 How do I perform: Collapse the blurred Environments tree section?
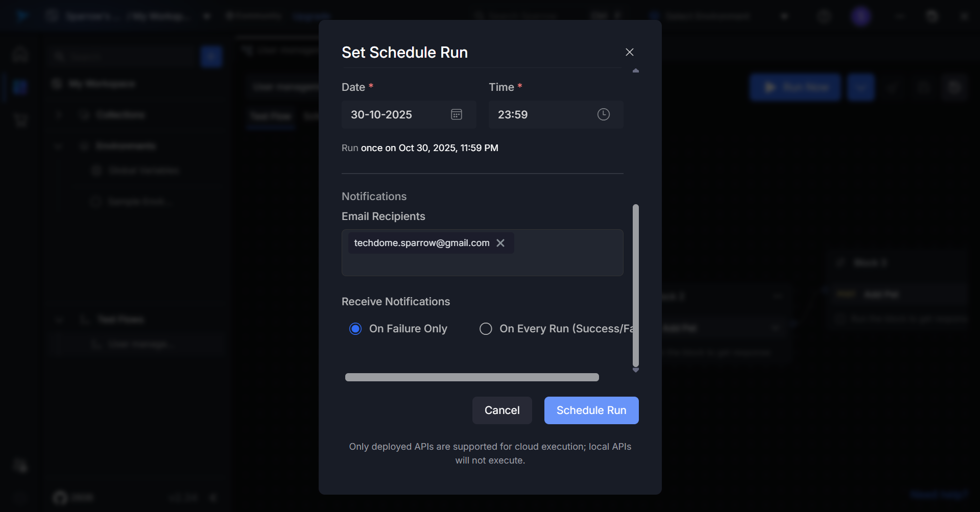[x=59, y=147]
